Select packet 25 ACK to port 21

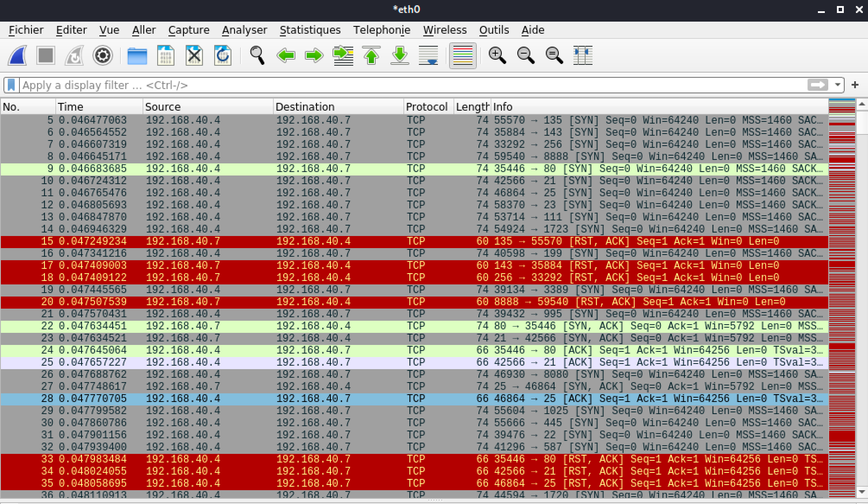pos(414,362)
